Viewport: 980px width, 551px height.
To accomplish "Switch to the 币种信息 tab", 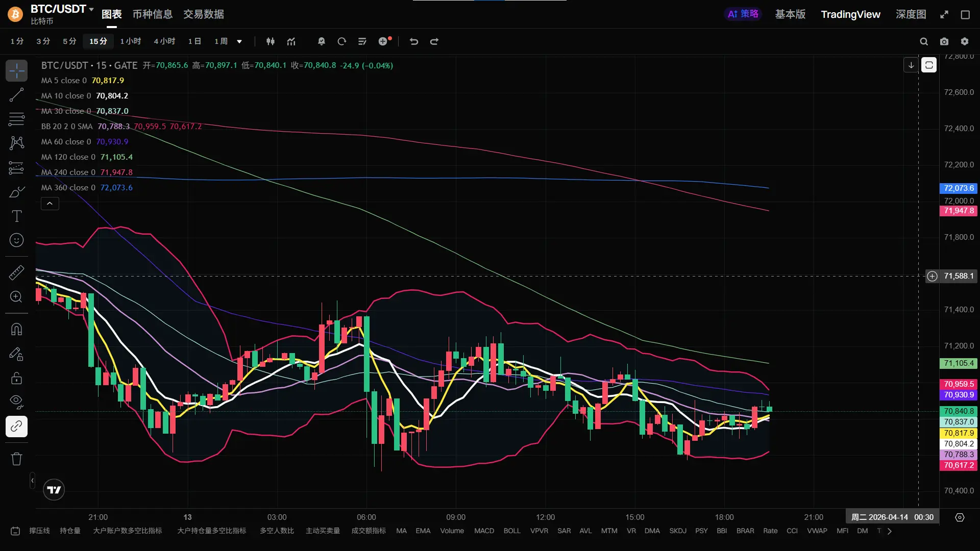I will tap(152, 14).
